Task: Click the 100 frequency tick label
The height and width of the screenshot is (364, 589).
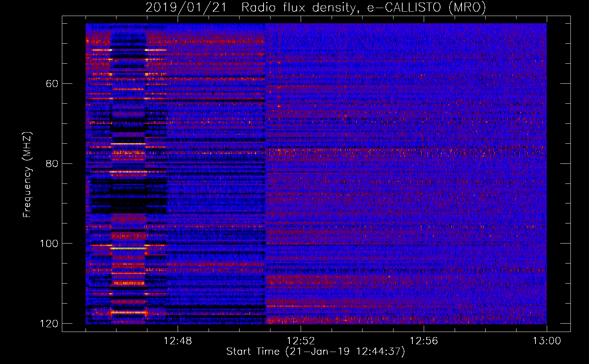Action: click(x=49, y=244)
